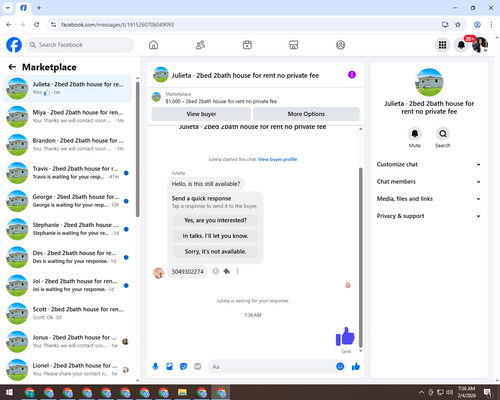Open Jonus conversation in list
This screenshot has width=500, height=400.
(x=67, y=342)
